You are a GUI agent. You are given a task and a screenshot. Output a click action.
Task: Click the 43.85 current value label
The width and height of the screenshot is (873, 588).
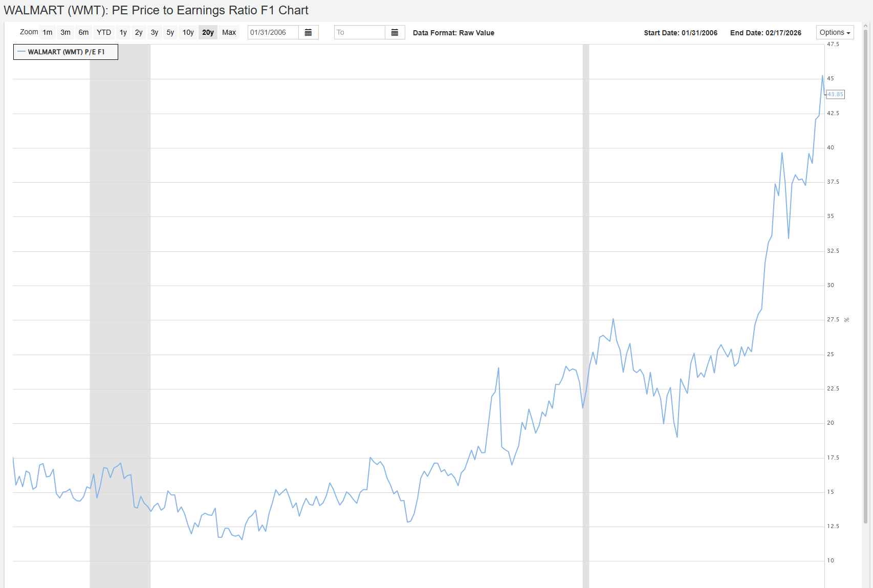[835, 94]
